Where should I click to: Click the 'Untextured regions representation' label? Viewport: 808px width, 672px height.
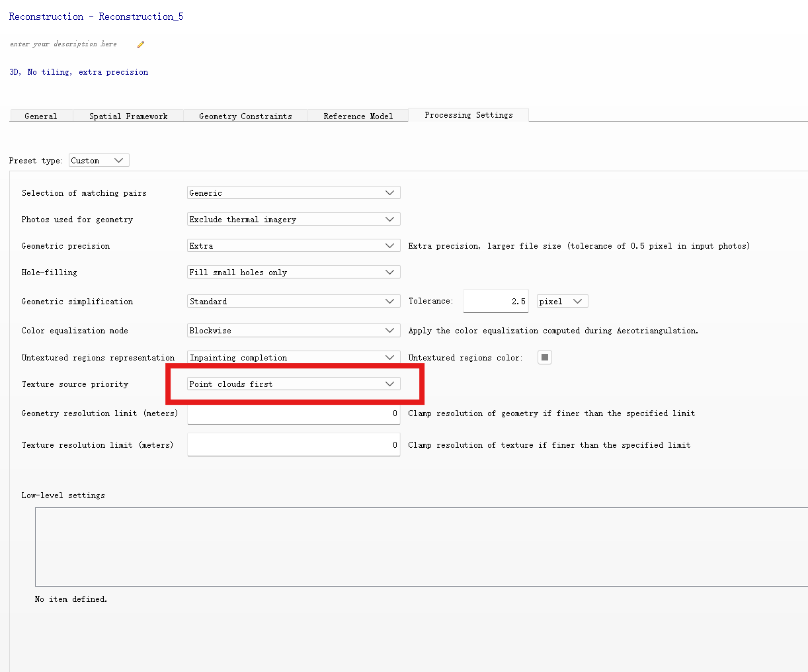tap(98, 358)
